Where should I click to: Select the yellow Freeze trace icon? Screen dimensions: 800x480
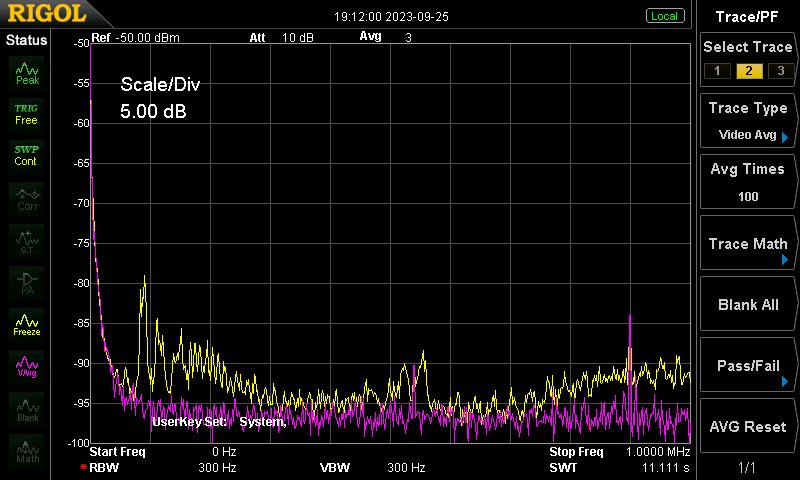(x=27, y=325)
